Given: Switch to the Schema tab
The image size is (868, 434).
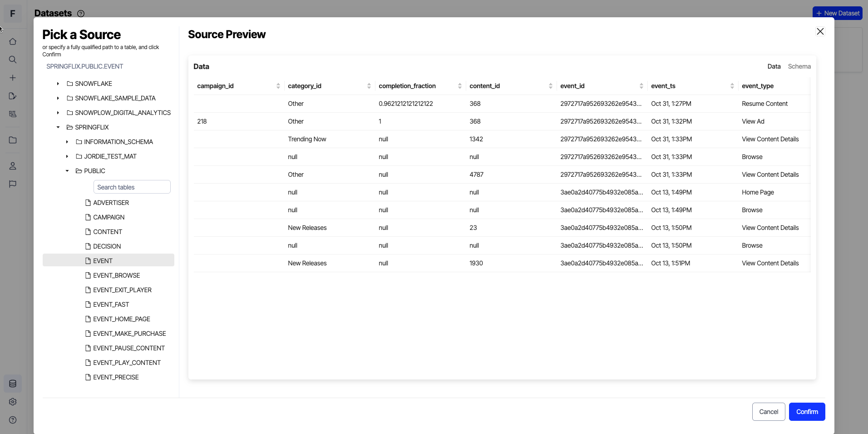Looking at the screenshot, I should (799, 66).
